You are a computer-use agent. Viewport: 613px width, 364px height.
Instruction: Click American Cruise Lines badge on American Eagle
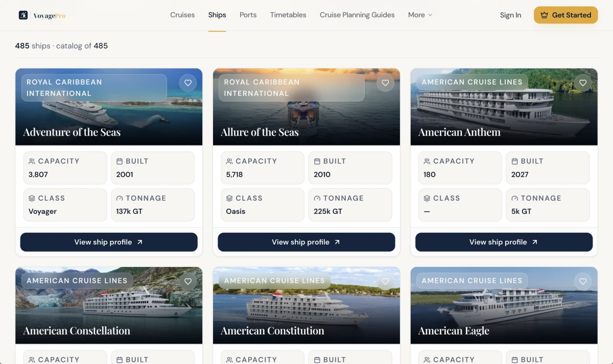coord(472,281)
